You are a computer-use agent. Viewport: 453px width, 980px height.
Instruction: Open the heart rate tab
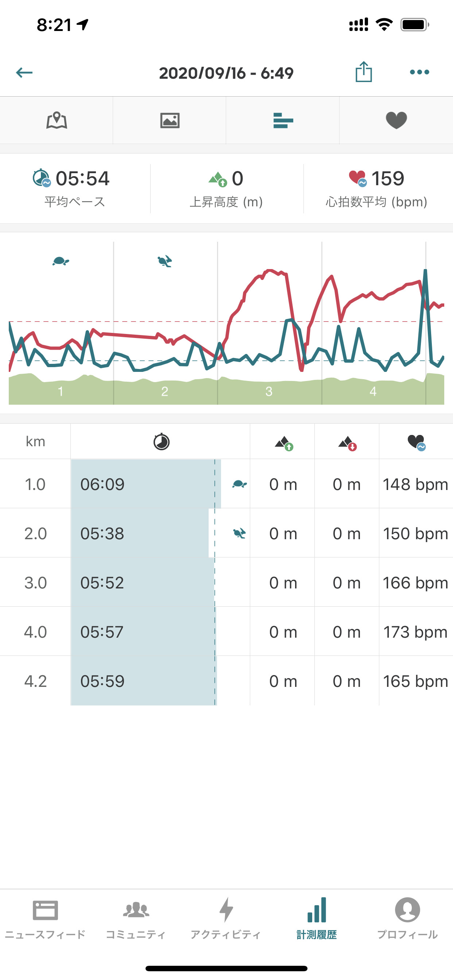coord(396,121)
